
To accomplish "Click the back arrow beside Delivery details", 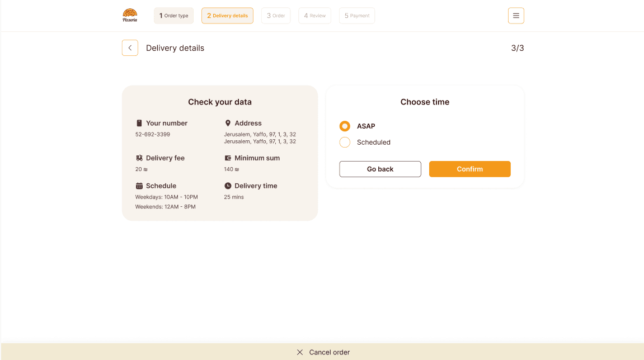I will (130, 48).
